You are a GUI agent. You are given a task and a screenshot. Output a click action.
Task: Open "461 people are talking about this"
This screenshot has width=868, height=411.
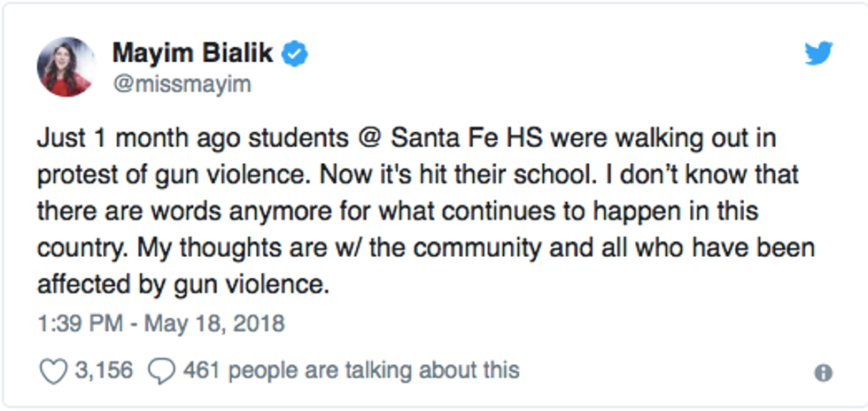pyautogui.click(x=351, y=370)
